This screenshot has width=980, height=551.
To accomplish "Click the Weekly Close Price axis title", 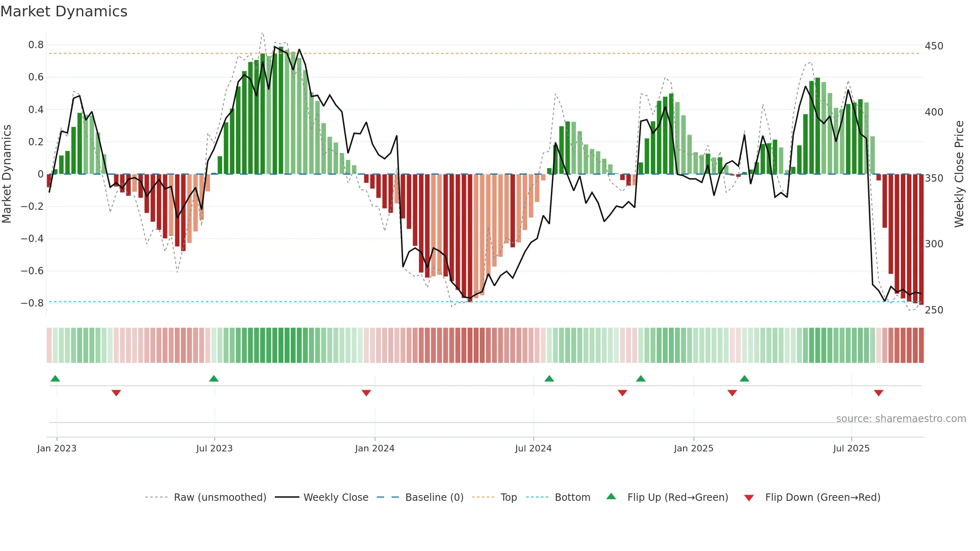I will (x=959, y=174).
